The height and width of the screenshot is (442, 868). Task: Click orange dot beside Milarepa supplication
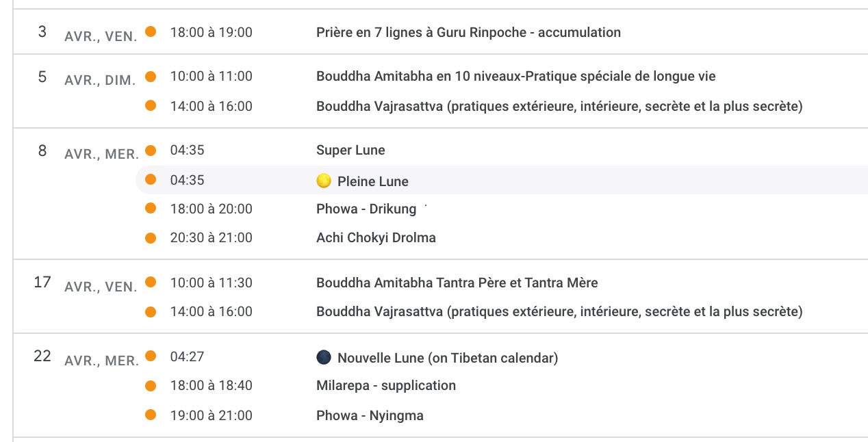(151, 386)
